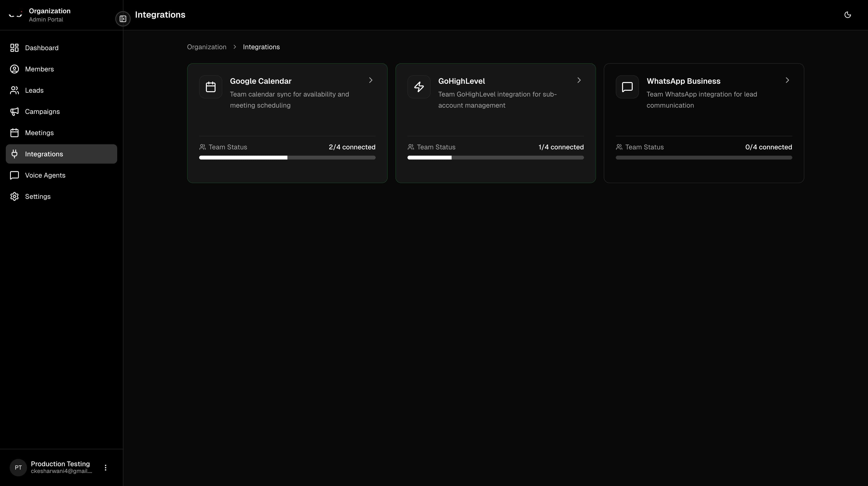Open Settings via the gear icon
The height and width of the screenshot is (486, 868).
pyautogui.click(x=14, y=196)
